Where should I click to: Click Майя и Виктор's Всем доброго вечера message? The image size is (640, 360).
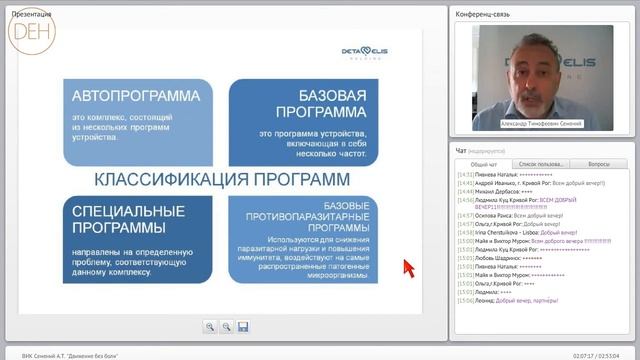click(x=534, y=241)
